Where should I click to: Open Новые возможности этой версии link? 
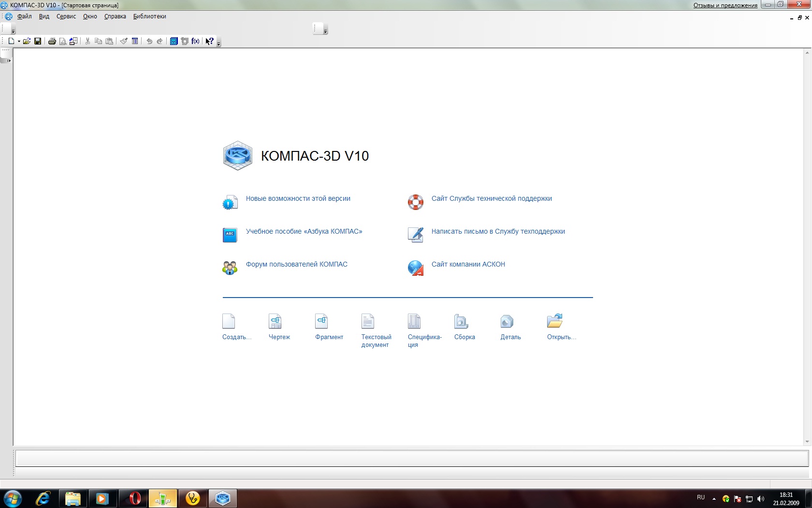[298, 198]
